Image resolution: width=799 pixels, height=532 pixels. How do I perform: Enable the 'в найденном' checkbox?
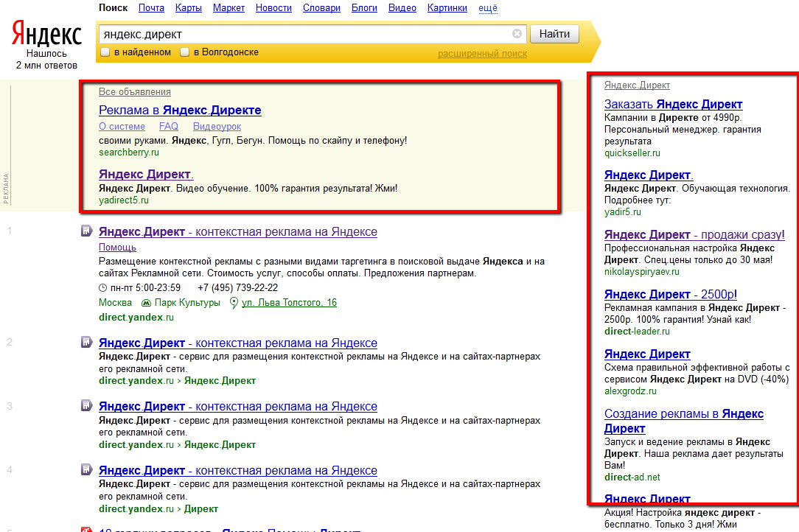[x=105, y=52]
